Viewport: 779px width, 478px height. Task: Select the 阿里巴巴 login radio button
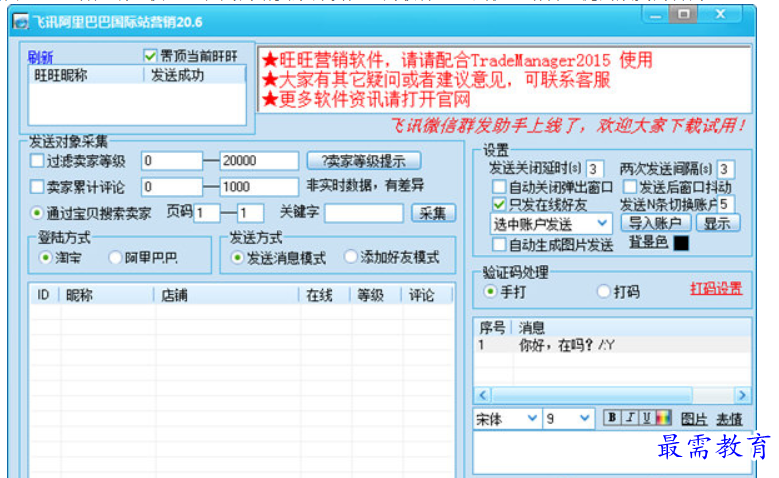(x=116, y=258)
